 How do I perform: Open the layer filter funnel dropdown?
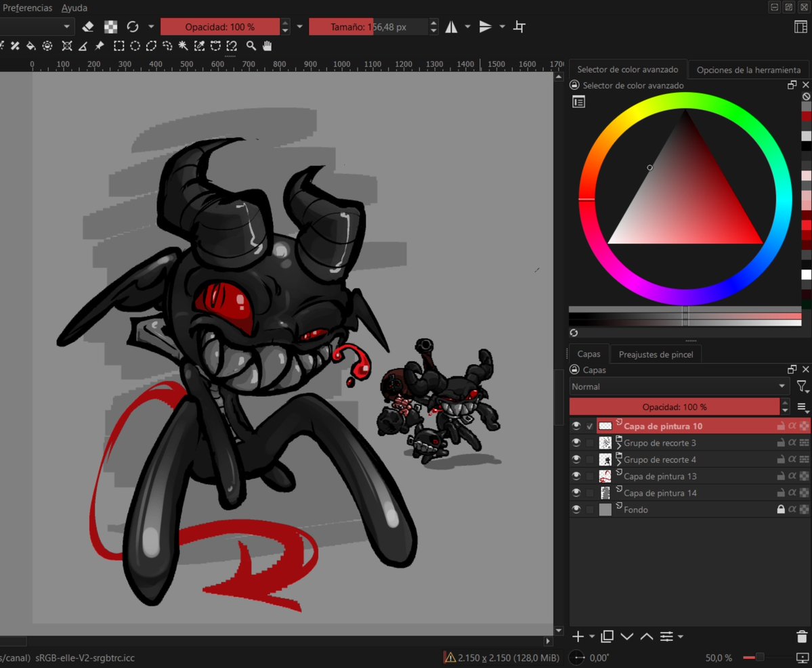[x=802, y=386]
